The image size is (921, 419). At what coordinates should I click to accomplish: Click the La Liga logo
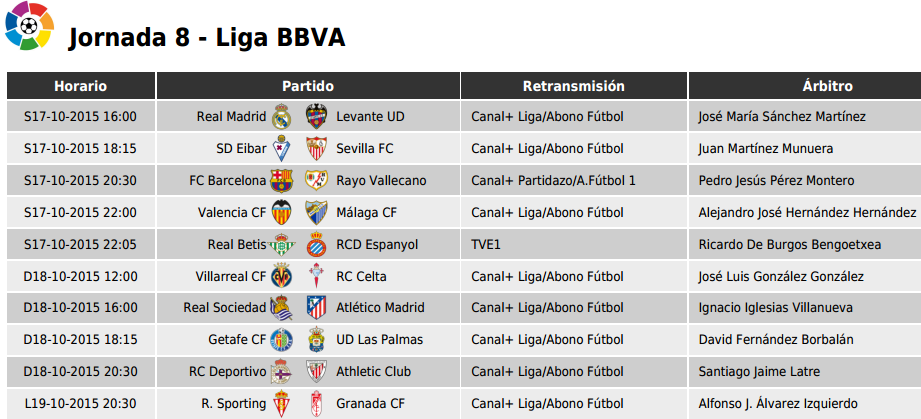(x=29, y=26)
